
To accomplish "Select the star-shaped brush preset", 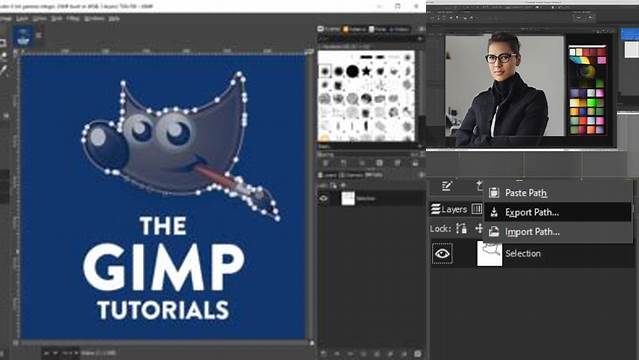I will coord(366,71).
